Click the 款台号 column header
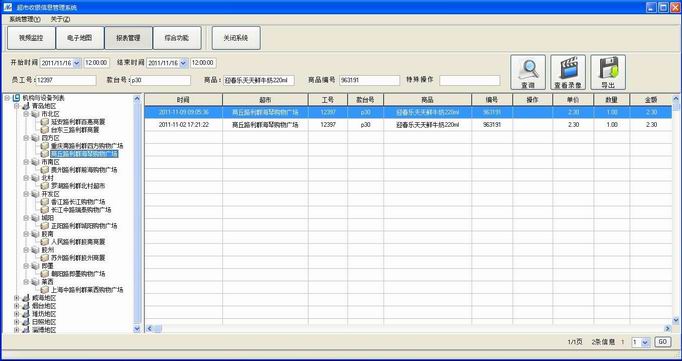 (365, 100)
